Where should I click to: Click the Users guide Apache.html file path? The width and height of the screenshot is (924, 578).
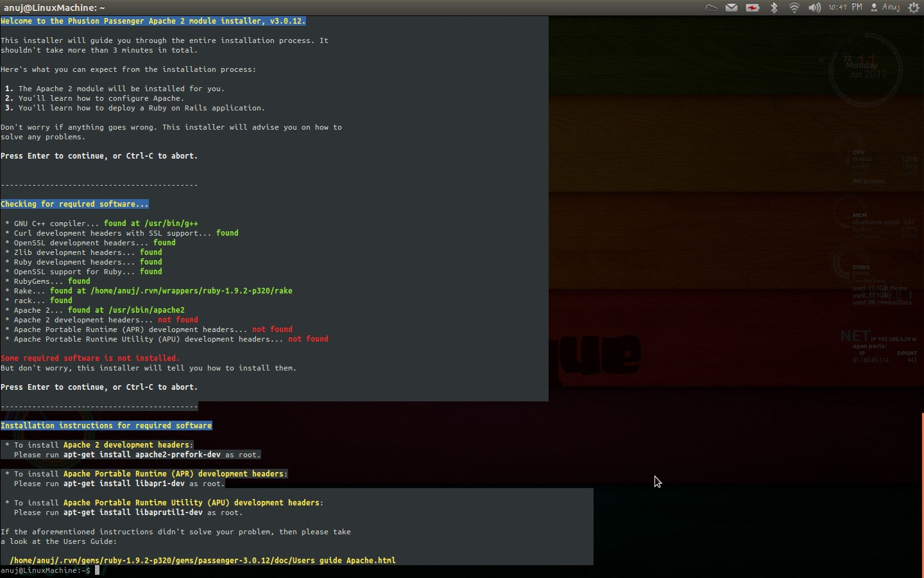[x=203, y=560]
